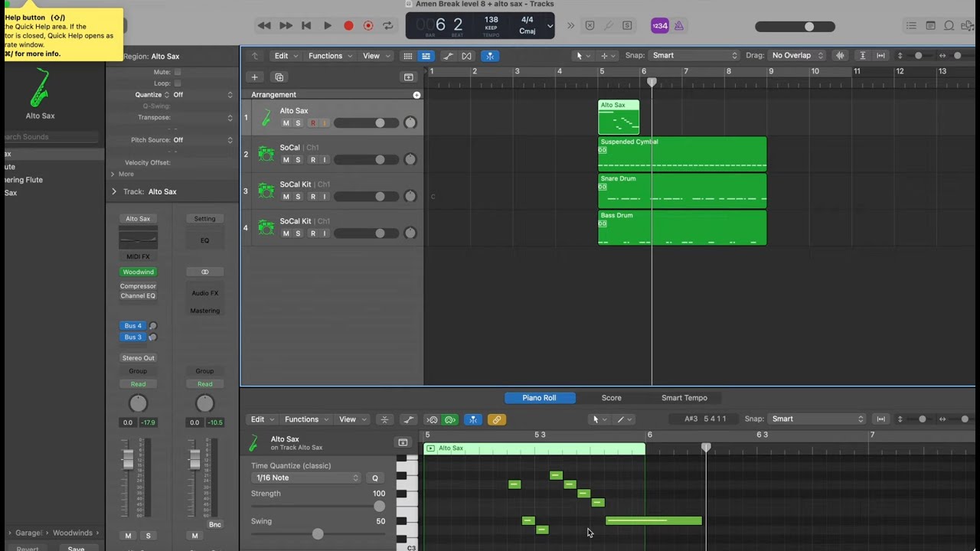Enable the region Mute checkbox in inspector

(x=178, y=72)
